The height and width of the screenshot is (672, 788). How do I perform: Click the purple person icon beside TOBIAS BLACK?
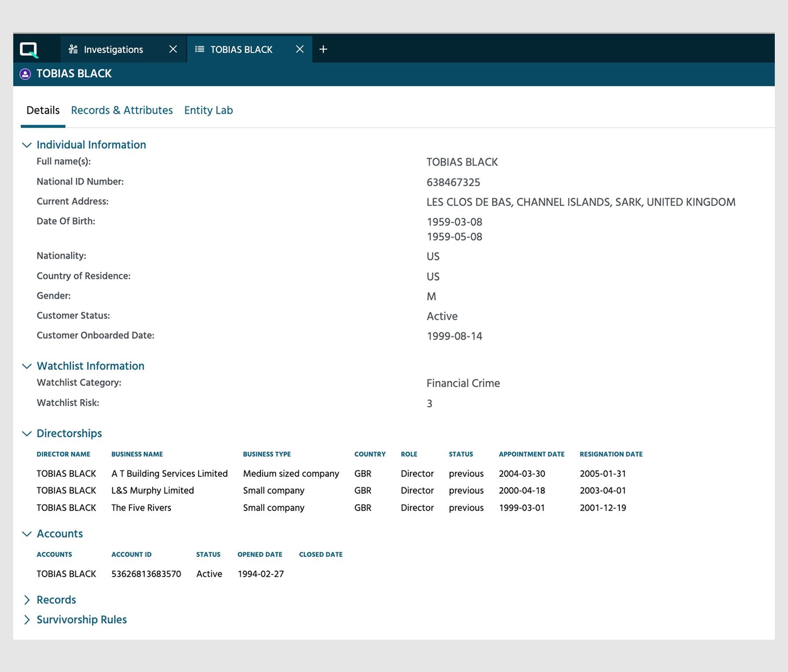coord(25,73)
